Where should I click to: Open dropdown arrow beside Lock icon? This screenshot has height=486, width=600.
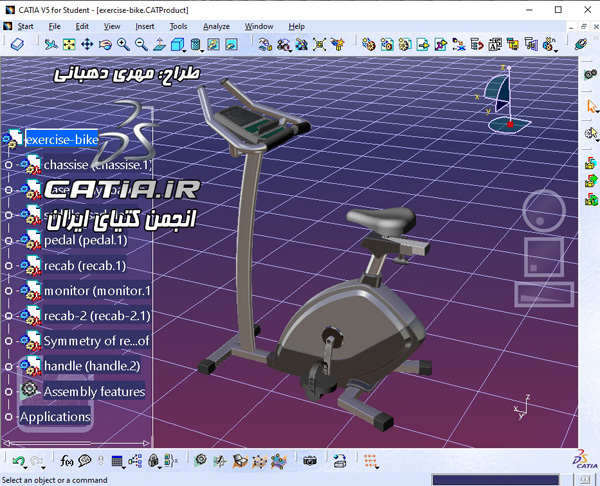[160, 467]
